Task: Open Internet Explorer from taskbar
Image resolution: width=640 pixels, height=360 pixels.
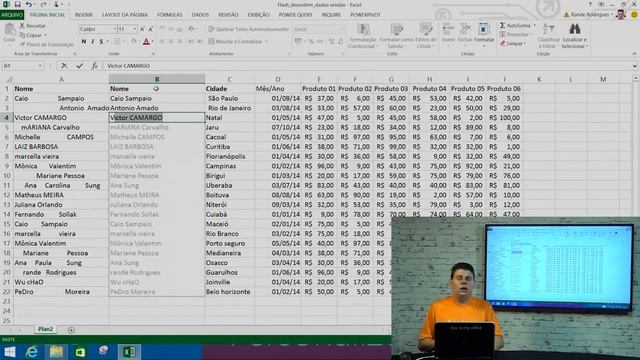Action: (x=32, y=352)
